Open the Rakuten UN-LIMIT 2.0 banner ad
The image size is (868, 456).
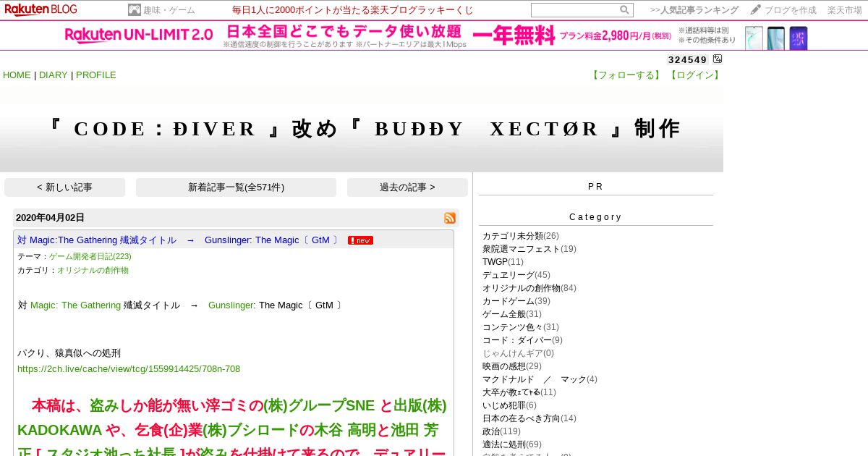[434, 36]
